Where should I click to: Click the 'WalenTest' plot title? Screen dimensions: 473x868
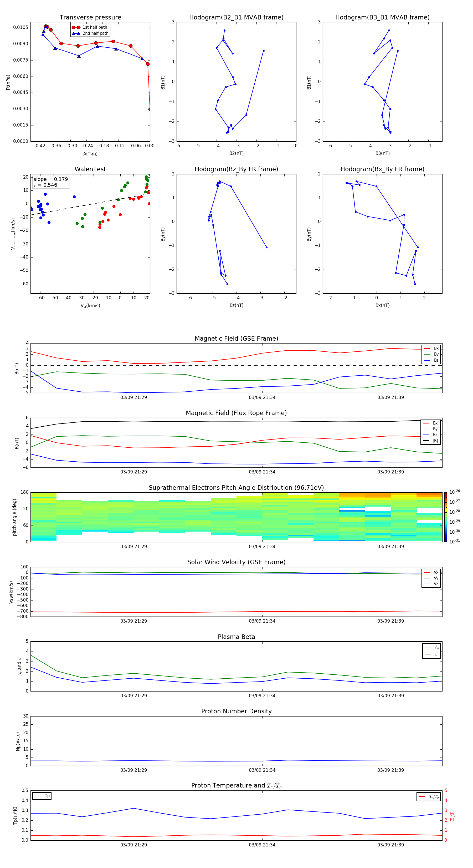[x=90, y=169]
